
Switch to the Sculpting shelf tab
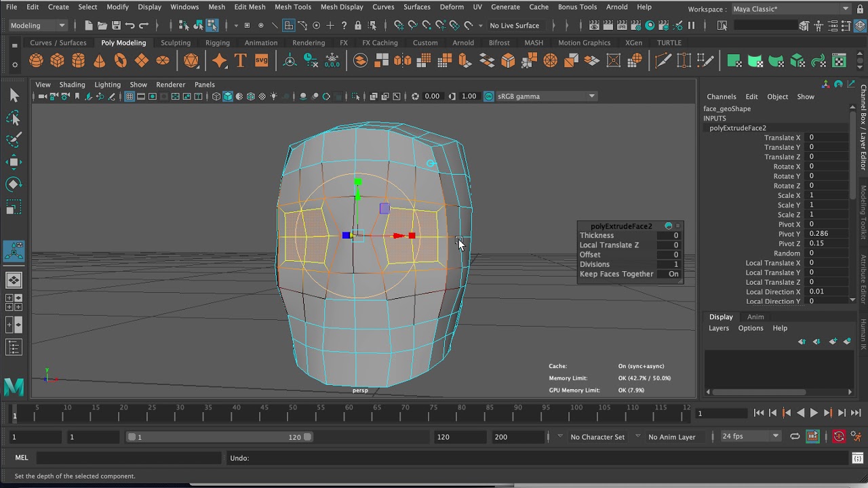tap(176, 43)
